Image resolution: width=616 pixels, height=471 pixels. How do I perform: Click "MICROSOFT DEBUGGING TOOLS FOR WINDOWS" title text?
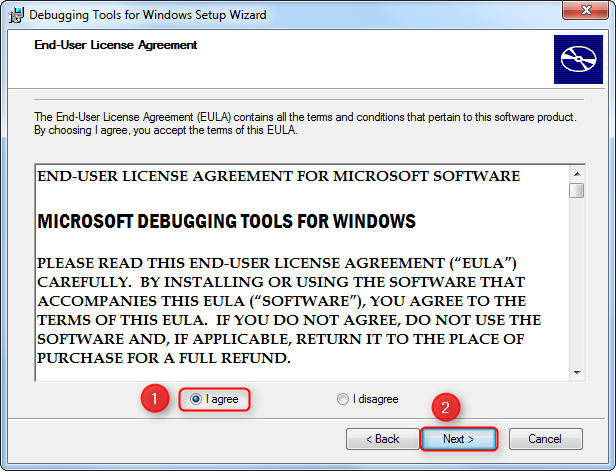(226, 221)
